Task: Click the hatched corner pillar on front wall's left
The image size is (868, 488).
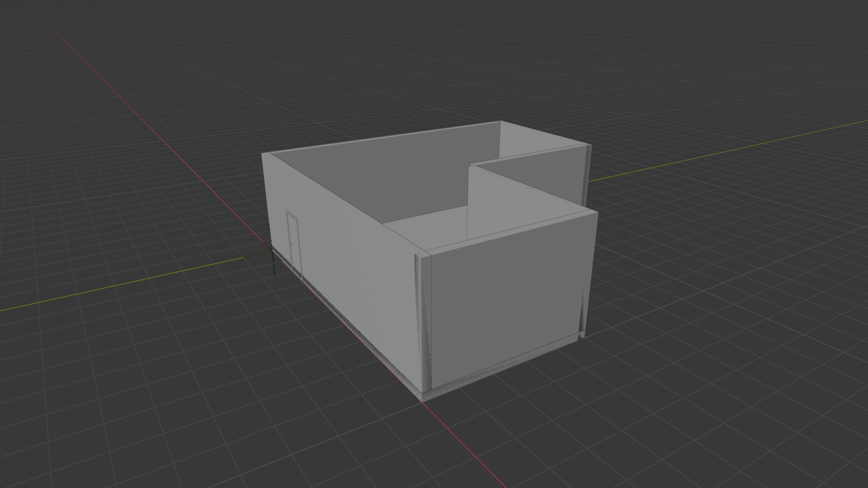Action: 423,321
